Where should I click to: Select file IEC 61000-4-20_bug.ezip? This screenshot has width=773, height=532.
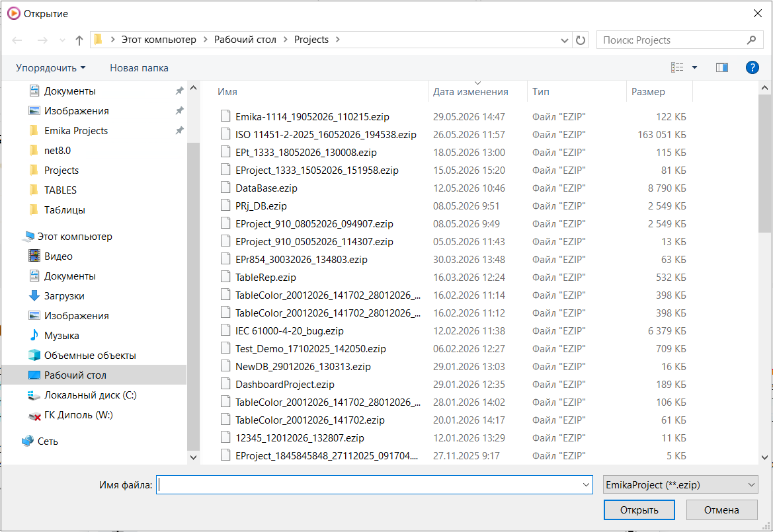tap(290, 331)
